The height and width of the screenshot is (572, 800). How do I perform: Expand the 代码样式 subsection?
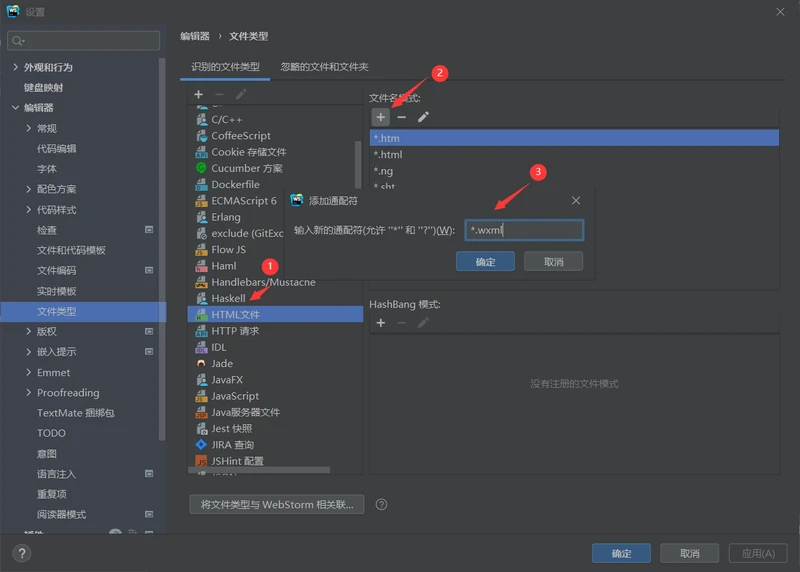(x=29, y=210)
